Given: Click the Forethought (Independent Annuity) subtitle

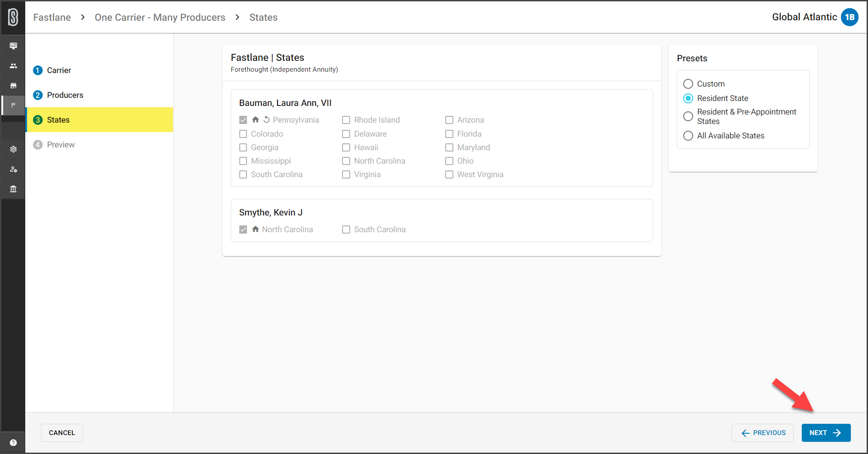Looking at the screenshot, I should pyautogui.click(x=284, y=69).
